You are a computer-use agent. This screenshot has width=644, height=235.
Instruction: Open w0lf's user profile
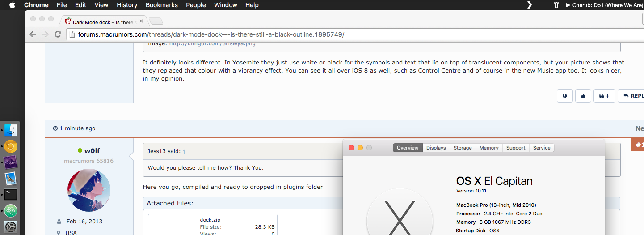[x=93, y=151]
